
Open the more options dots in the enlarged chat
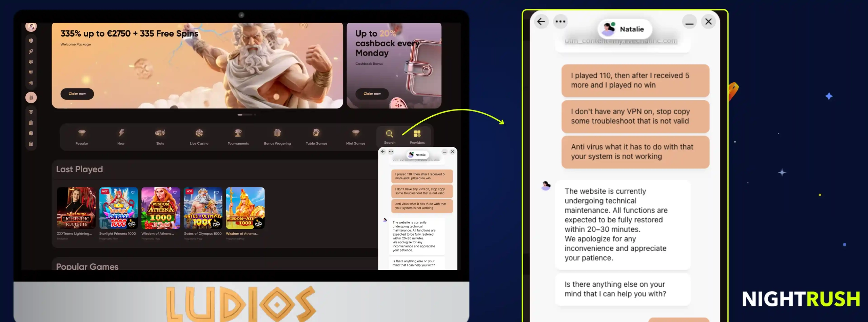click(560, 22)
